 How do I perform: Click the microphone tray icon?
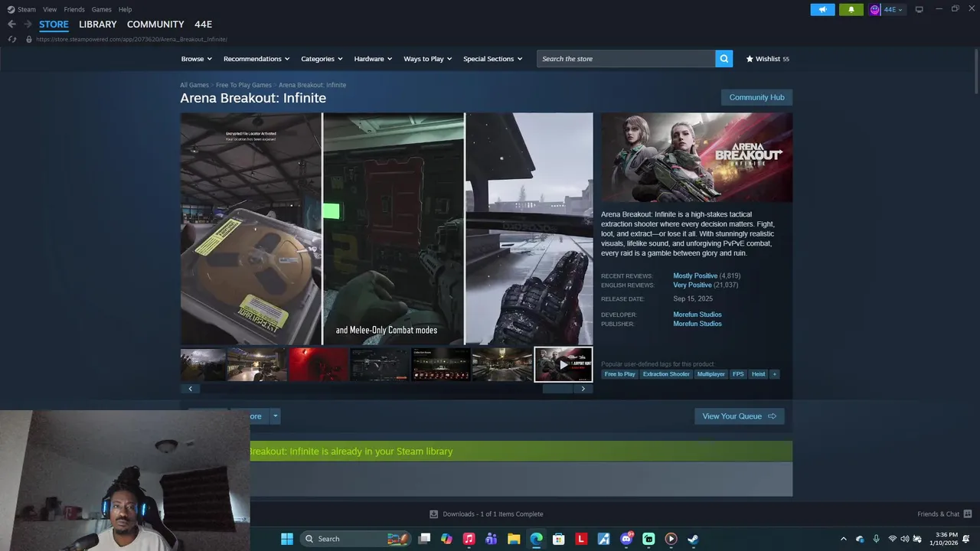[x=876, y=539]
